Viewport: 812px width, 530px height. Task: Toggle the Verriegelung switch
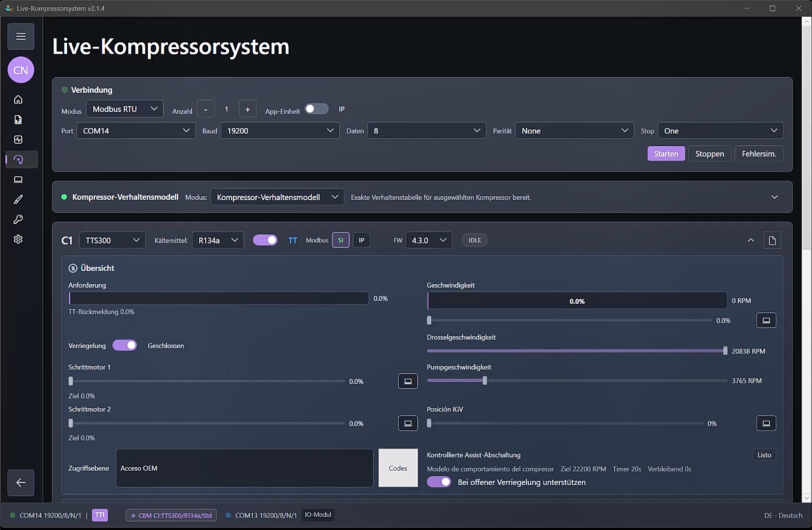click(x=125, y=345)
